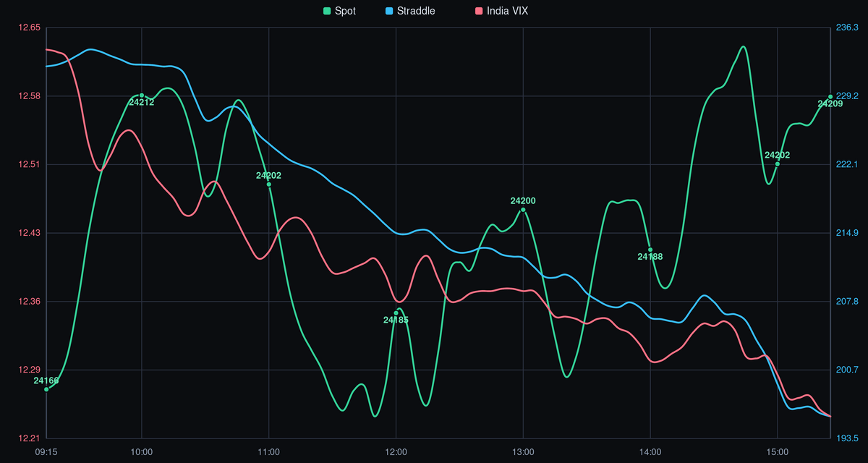Toggle the Spot series in legend
The height and width of the screenshot is (463, 868).
[339, 11]
